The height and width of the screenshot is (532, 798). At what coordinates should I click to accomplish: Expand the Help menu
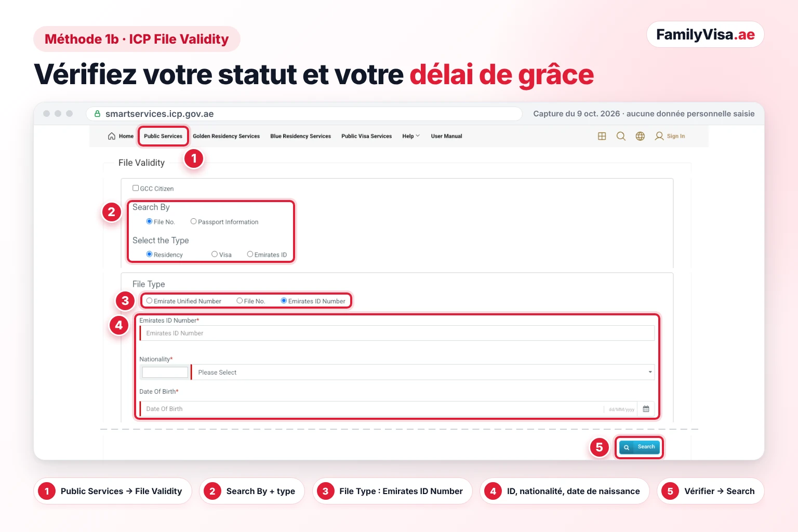[410, 136]
